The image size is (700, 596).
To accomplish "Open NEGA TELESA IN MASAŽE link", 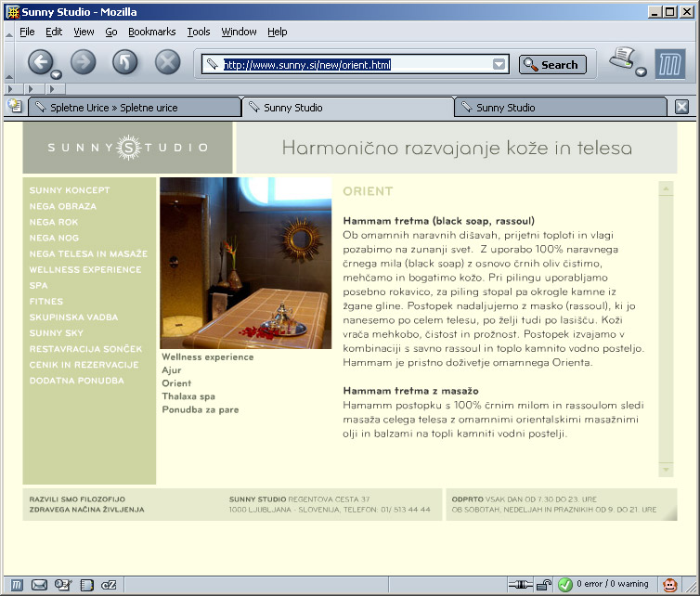I will (88, 253).
